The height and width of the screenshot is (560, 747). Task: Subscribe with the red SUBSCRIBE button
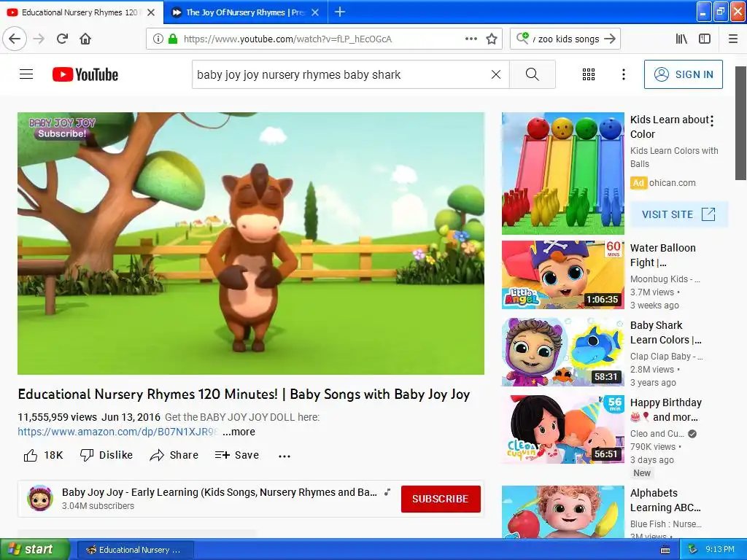[x=441, y=499]
